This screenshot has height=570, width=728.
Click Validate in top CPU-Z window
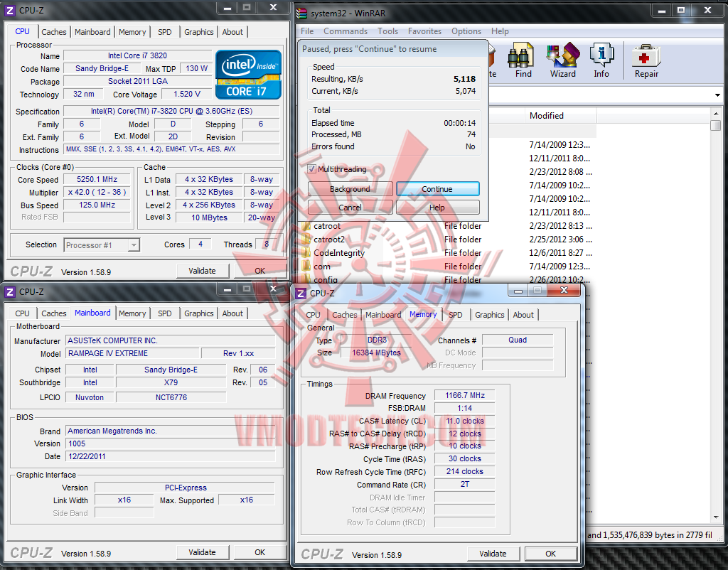click(203, 271)
